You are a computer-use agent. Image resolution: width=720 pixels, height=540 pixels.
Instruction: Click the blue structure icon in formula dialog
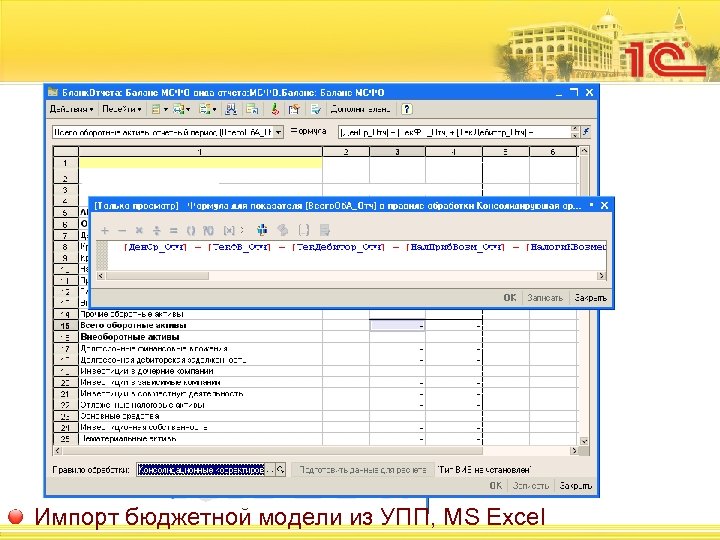tap(262, 230)
